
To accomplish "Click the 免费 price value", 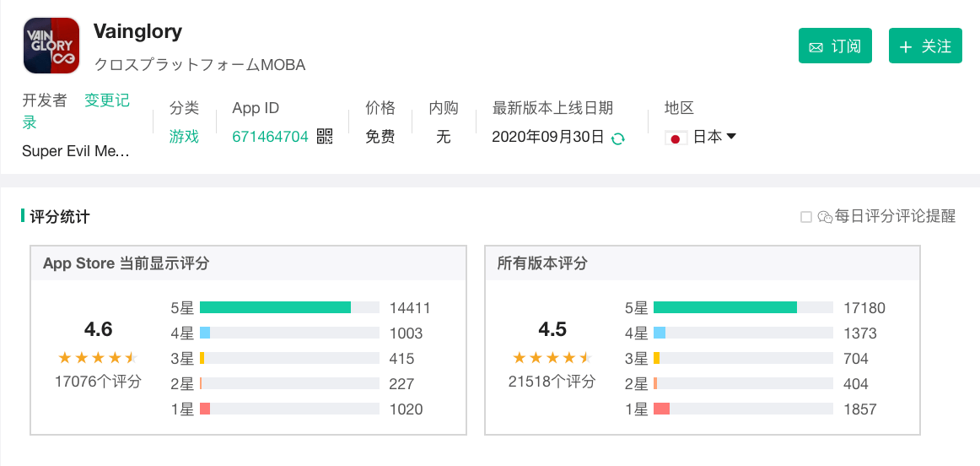I will (x=380, y=137).
